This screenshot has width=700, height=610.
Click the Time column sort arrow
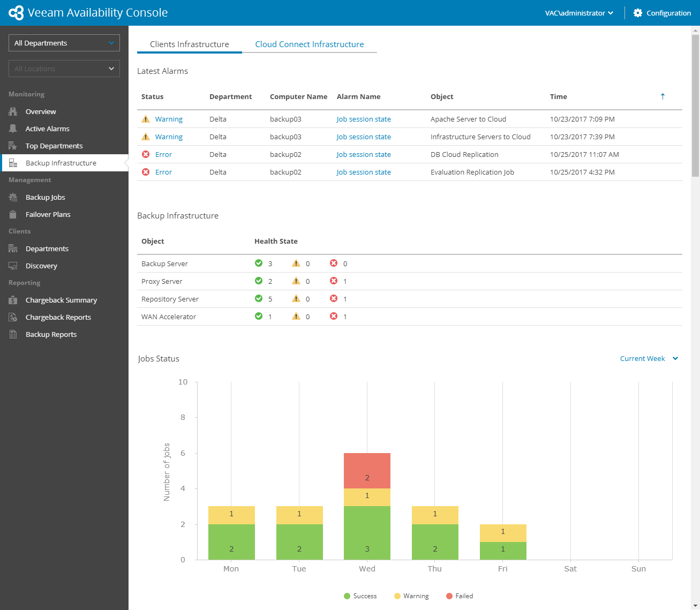coord(663,96)
